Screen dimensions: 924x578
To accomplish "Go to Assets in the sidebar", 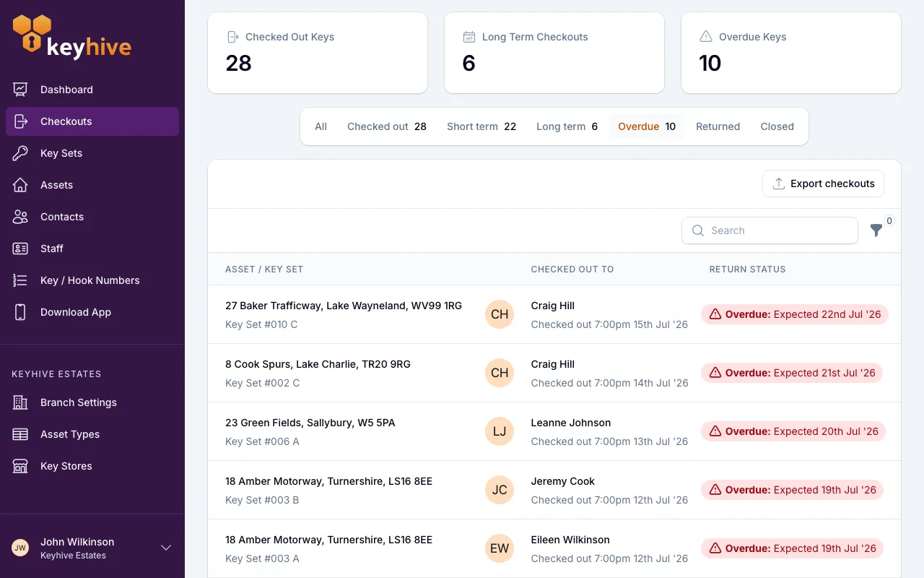I will click(x=92, y=185).
